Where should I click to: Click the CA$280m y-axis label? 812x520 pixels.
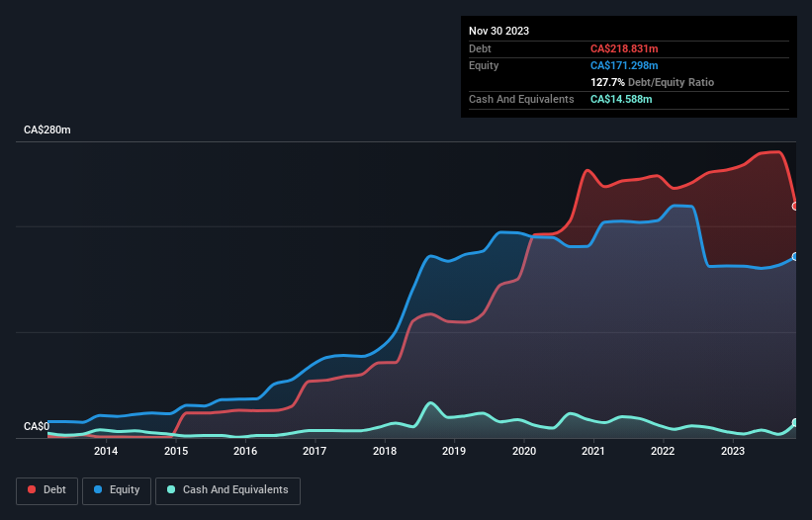47,130
